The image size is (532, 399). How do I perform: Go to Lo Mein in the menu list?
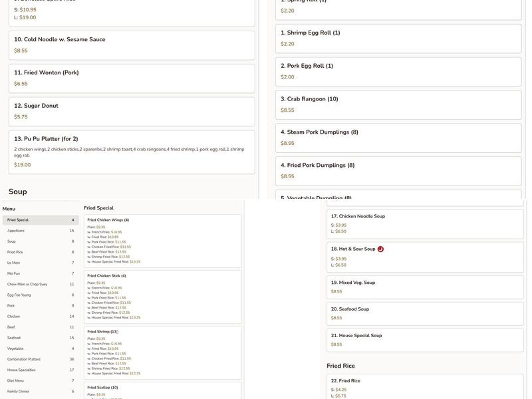pos(40,263)
